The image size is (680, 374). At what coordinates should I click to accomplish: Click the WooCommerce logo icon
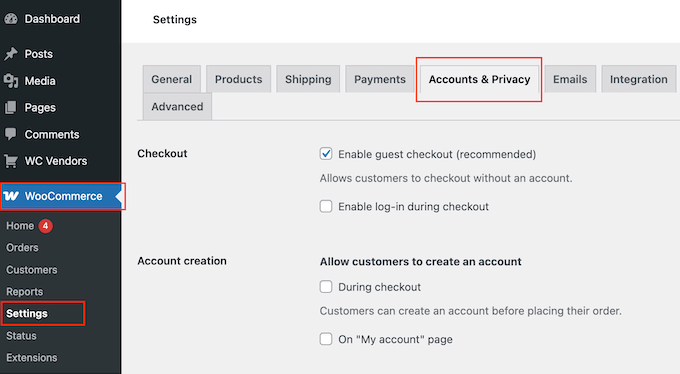tap(11, 196)
